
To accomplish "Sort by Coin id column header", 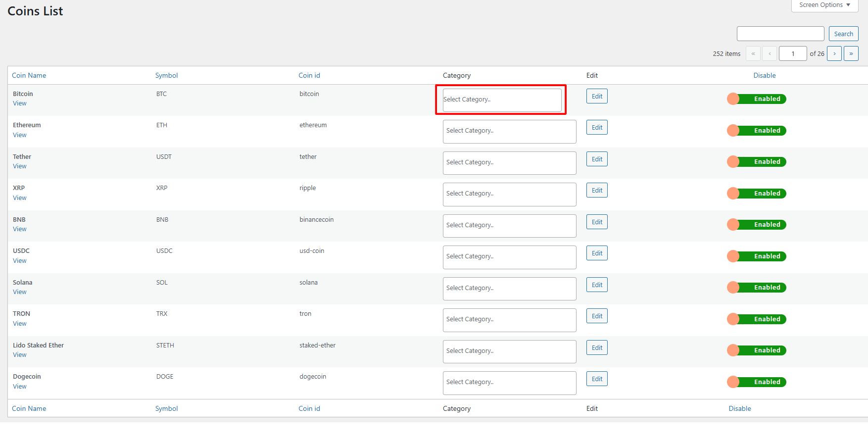I will [309, 75].
